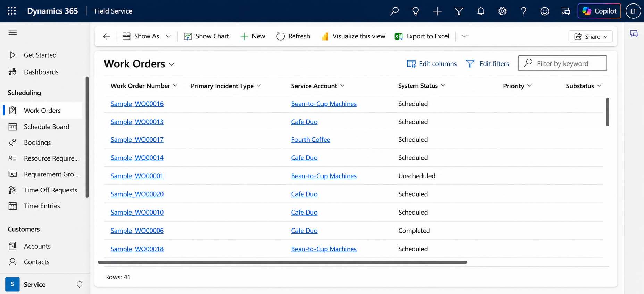Click the horizontal scrollbar under the grid
This screenshot has width=644, height=294.
tap(282, 262)
